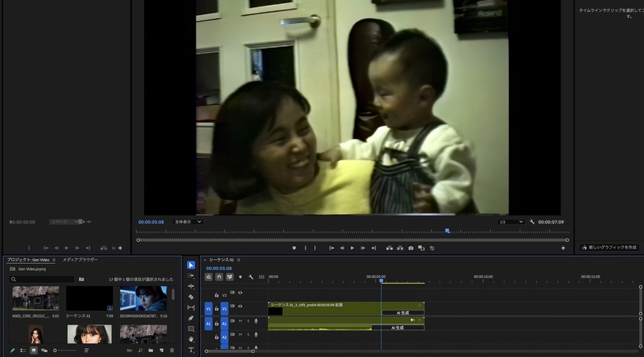Open playback resolution dropdown 1/2

point(511,222)
